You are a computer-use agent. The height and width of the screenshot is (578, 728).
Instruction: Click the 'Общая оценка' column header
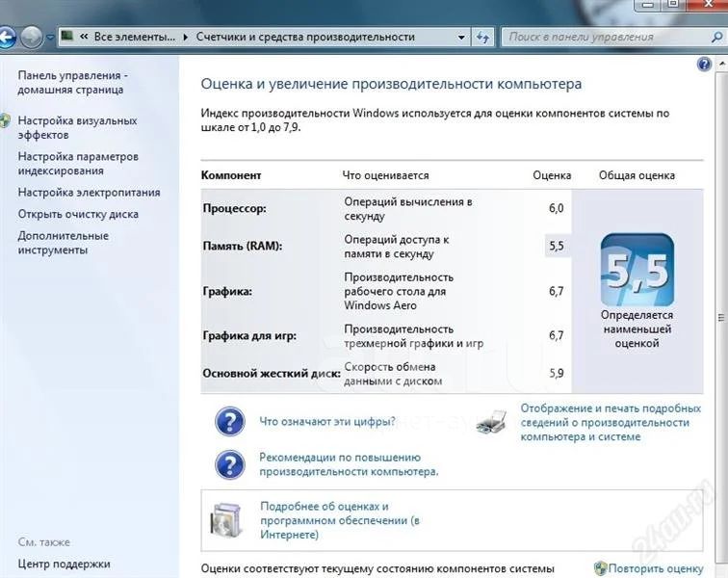[x=637, y=175]
